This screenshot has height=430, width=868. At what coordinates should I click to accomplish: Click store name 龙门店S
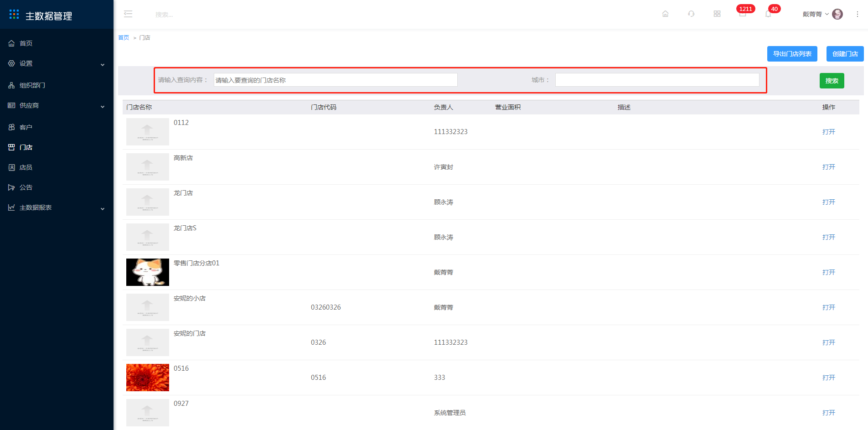[185, 228]
